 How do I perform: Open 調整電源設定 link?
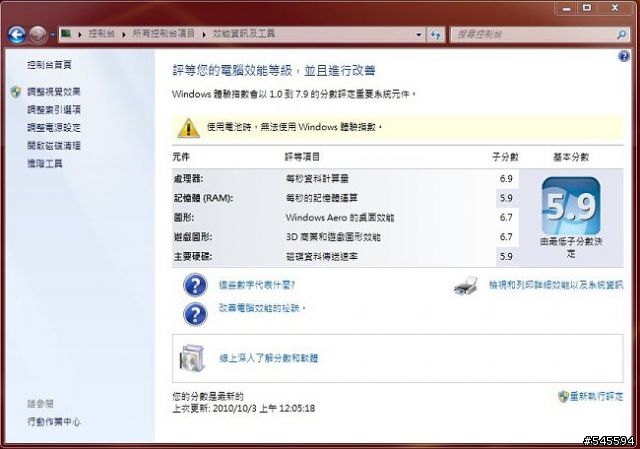(54, 127)
